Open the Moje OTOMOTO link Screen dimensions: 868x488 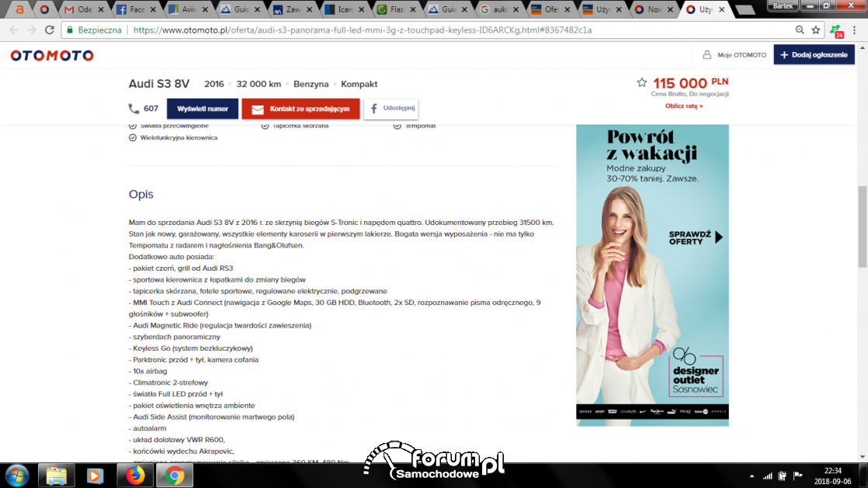click(741, 55)
